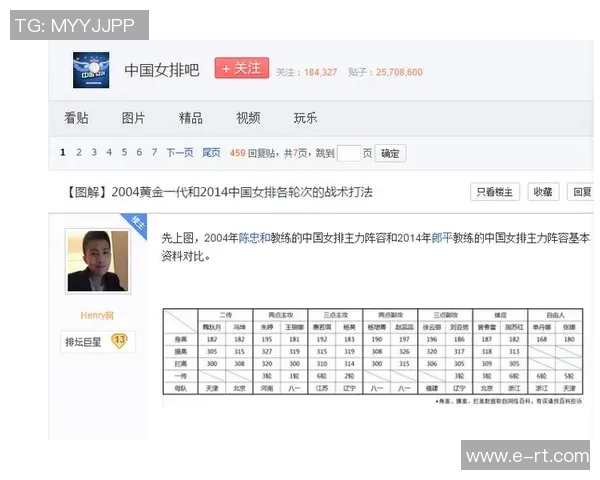Focus the jump-to-page number field
The height and width of the screenshot is (480, 600).
coord(349,153)
